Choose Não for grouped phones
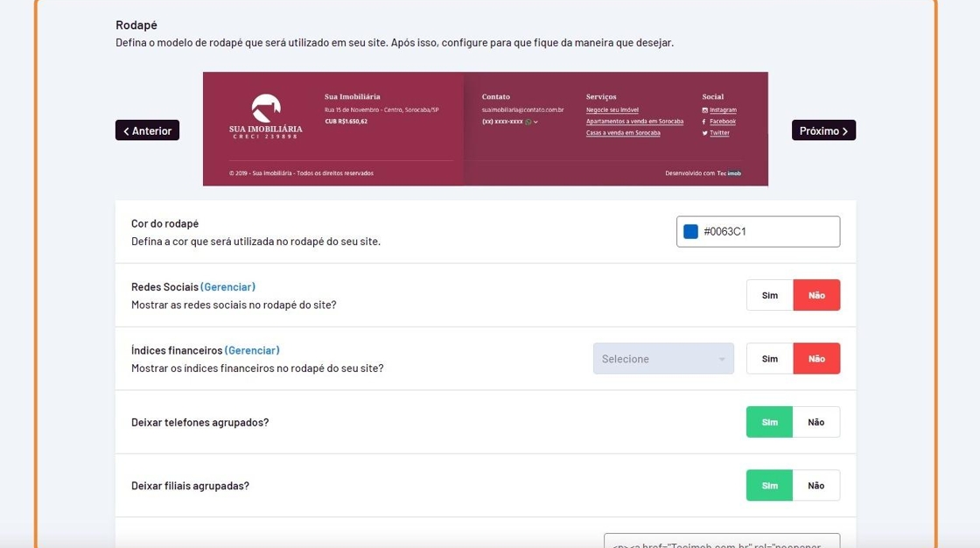 coord(816,422)
